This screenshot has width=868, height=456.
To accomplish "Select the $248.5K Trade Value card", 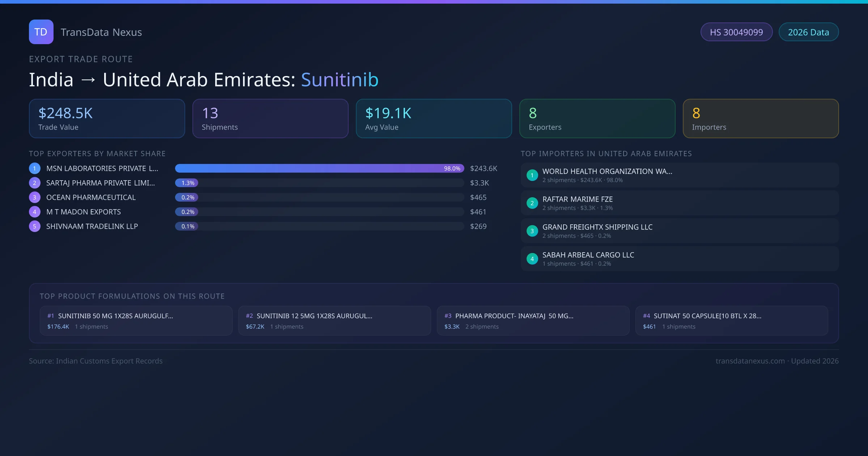I will (107, 119).
